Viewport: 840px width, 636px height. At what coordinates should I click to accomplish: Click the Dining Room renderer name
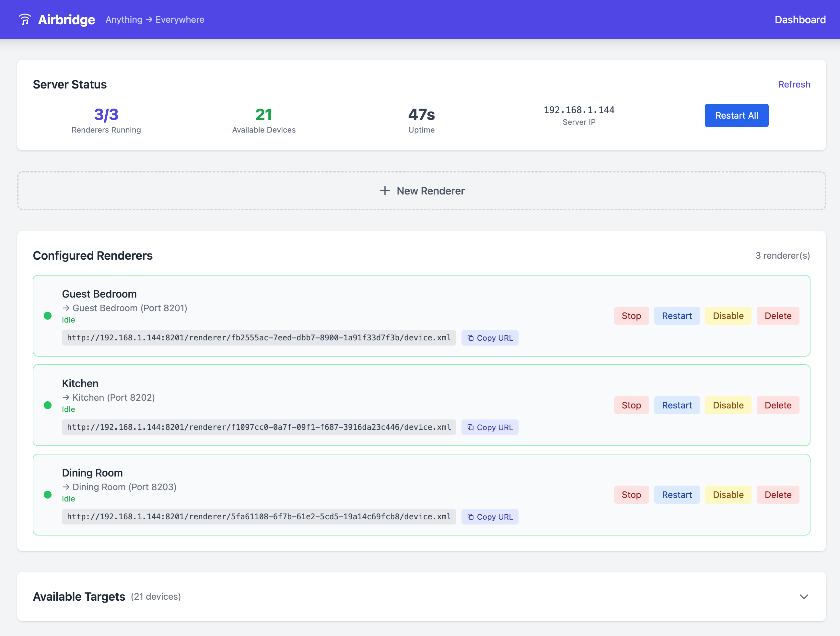click(x=92, y=473)
